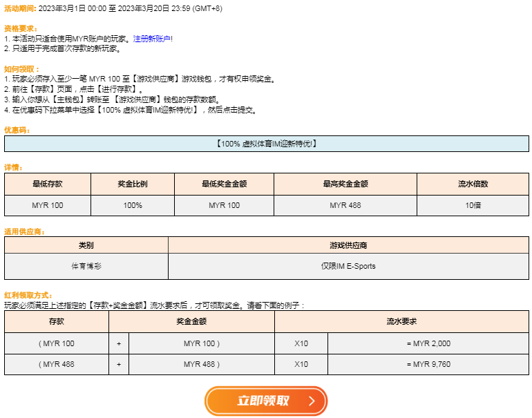
Task: Click the 类别 header in supplier table
Action: click(x=86, y=245)
